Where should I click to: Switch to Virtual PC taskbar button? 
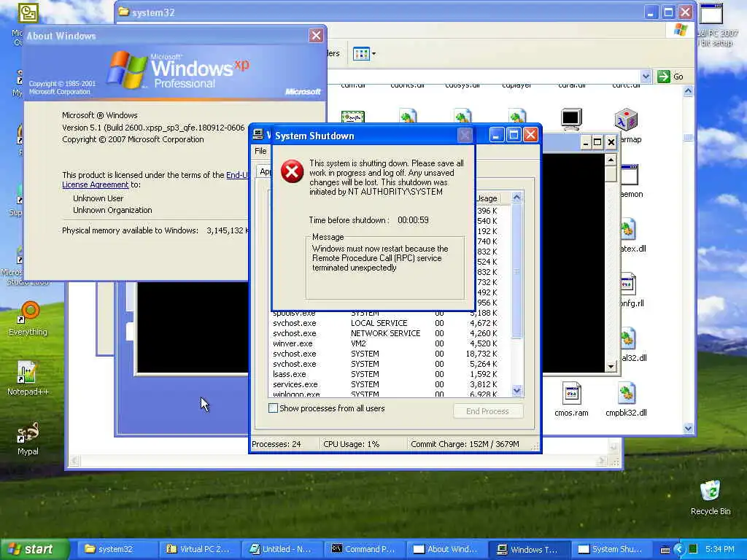click(x=200, y=549)
